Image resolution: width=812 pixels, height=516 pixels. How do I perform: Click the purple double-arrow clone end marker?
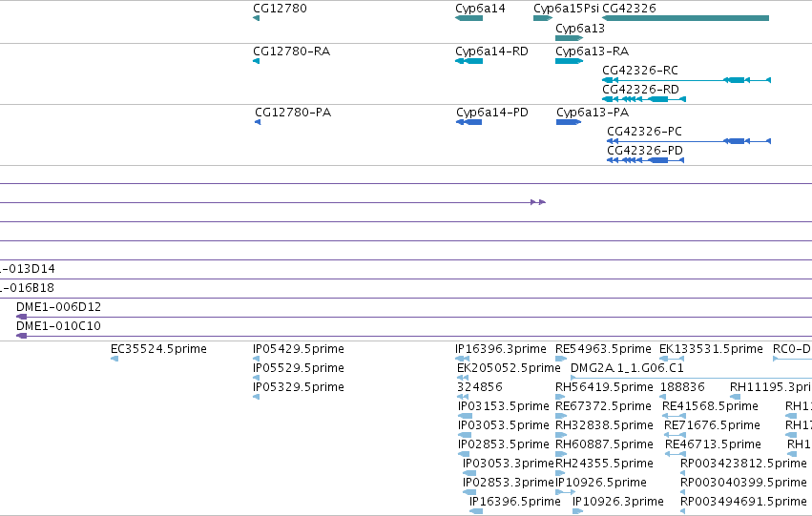tap(538, 202)
